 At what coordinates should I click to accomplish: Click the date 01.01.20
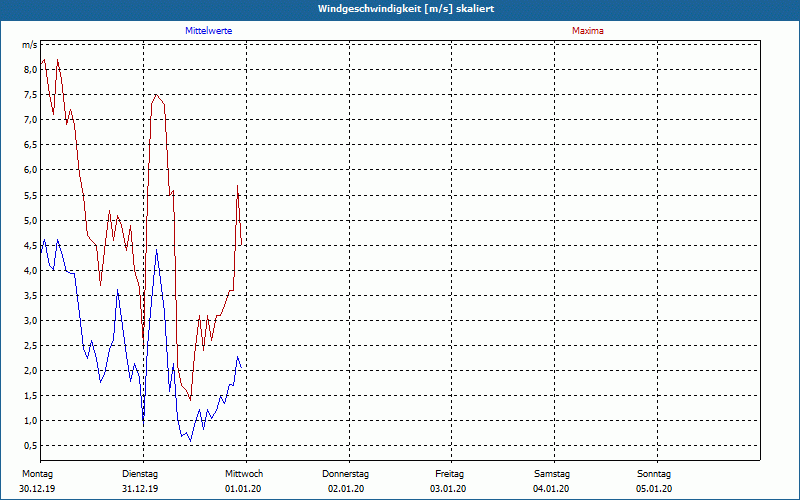(x=243, y=489)
